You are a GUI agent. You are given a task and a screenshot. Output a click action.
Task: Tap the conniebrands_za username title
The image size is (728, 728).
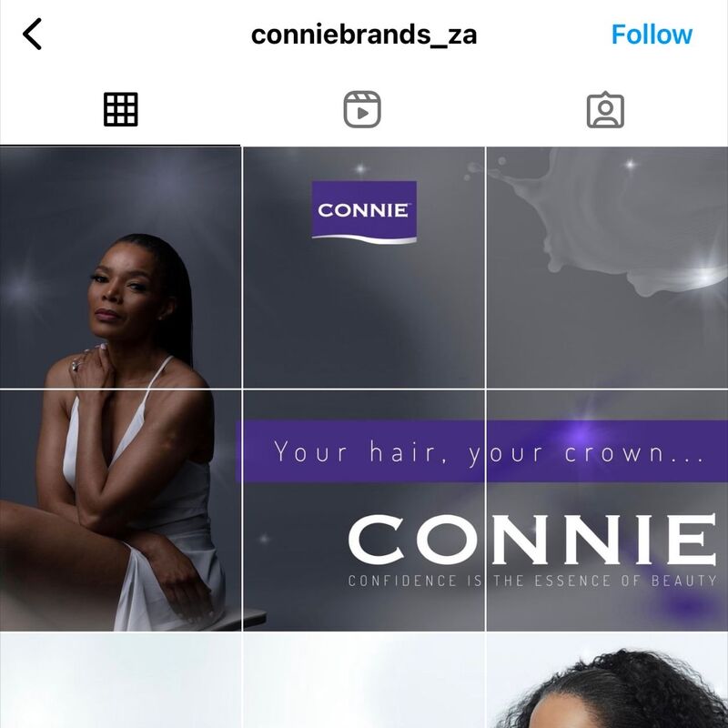[364, 35]
